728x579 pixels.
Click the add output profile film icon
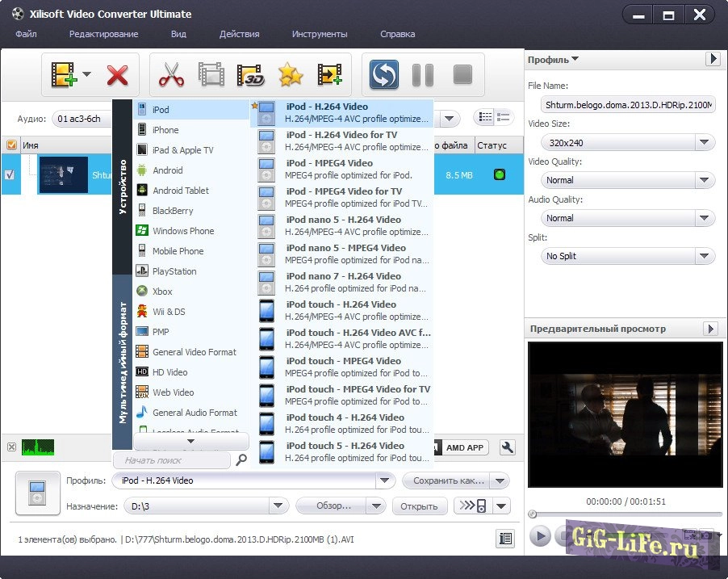pyautogui.click(x=330, y=76)
